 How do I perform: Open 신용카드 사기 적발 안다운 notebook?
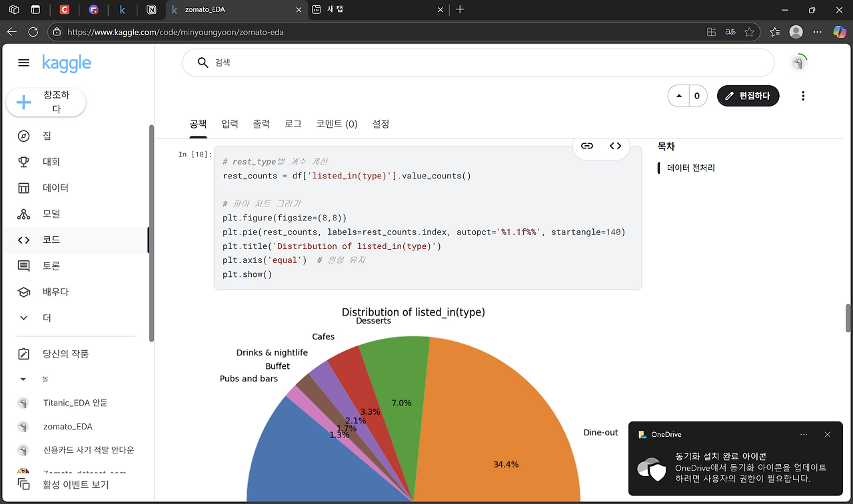click(x=88, y=450)
